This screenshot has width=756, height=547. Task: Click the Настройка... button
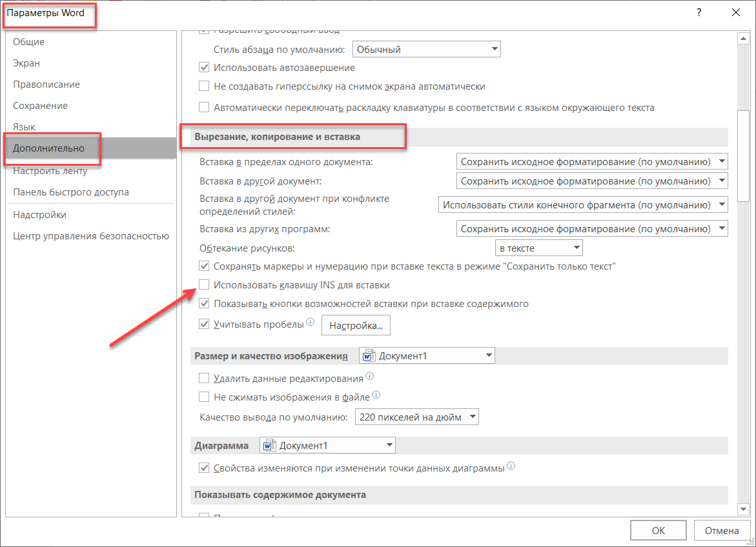coord(356,325)
